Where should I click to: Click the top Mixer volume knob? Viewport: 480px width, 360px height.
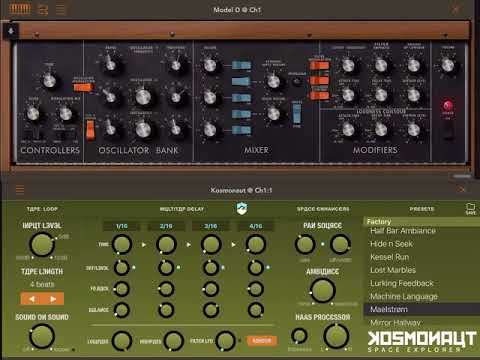(x=210, y=65)
